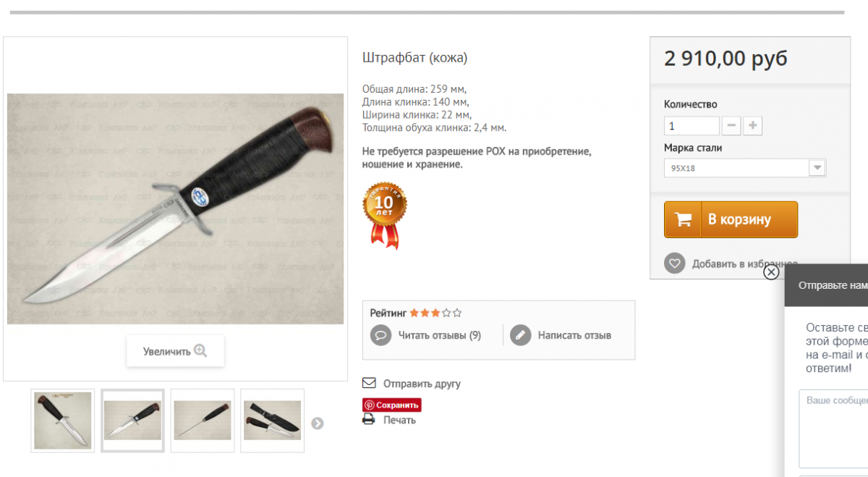868x477 pixels.
Task: Decrease quantity with minus button
Action: click(x=731, y=126)
